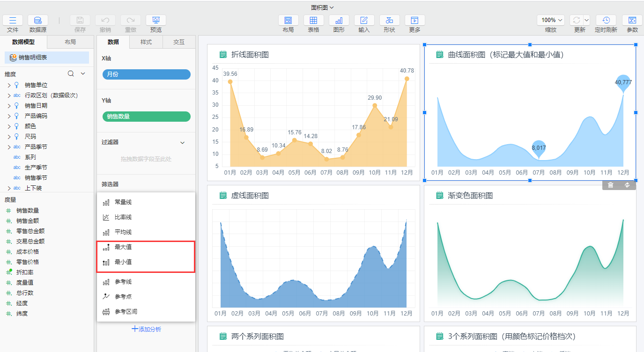Viewport: 644px width, 352px height.
Task: Open the 表格 table component menu
Action: 314,20
